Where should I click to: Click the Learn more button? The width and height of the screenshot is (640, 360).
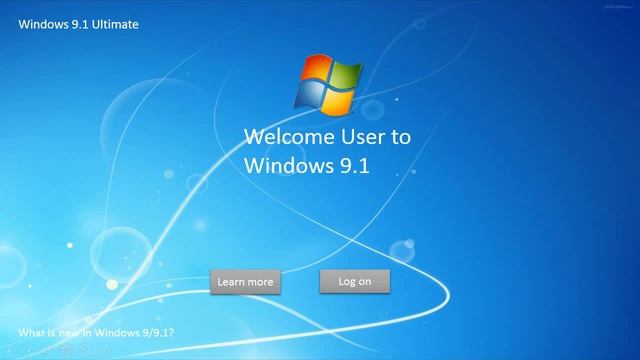(245, 282)
